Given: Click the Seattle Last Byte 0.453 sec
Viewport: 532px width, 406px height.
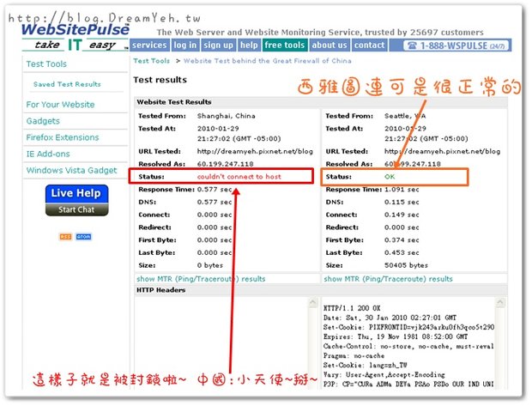Looking at the screenshot, I should (402, 252).
